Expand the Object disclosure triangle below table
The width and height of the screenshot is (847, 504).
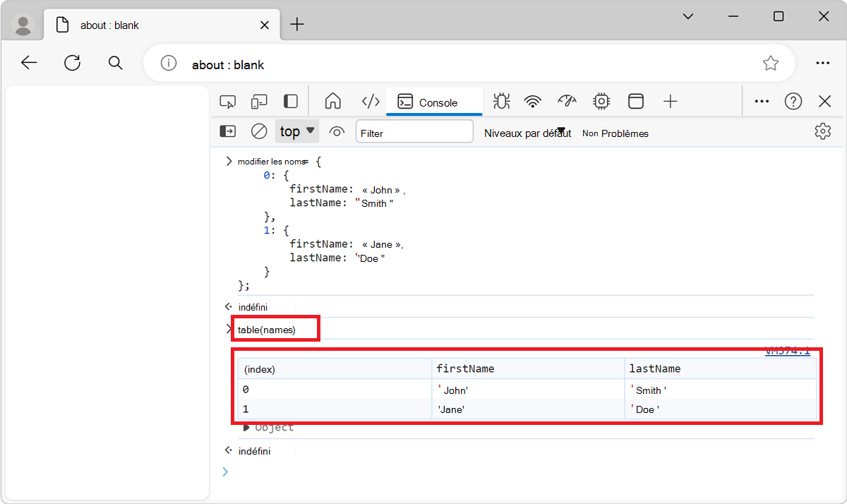246,427
